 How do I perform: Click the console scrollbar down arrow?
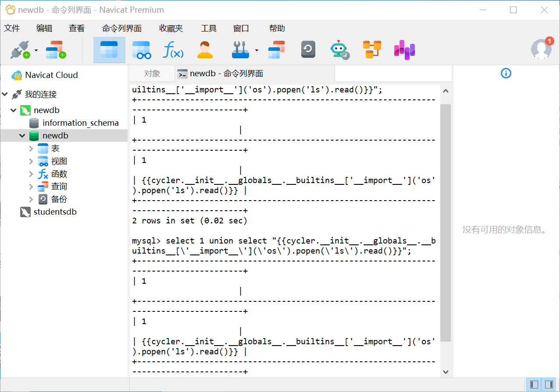click(x=446, y=371)
